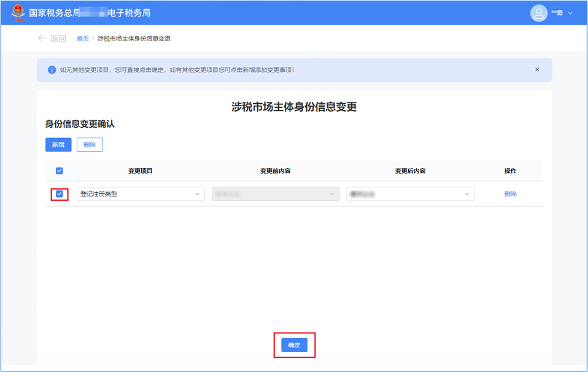
Task: Click the 变更项目 column header
Action: coord(140,171)
